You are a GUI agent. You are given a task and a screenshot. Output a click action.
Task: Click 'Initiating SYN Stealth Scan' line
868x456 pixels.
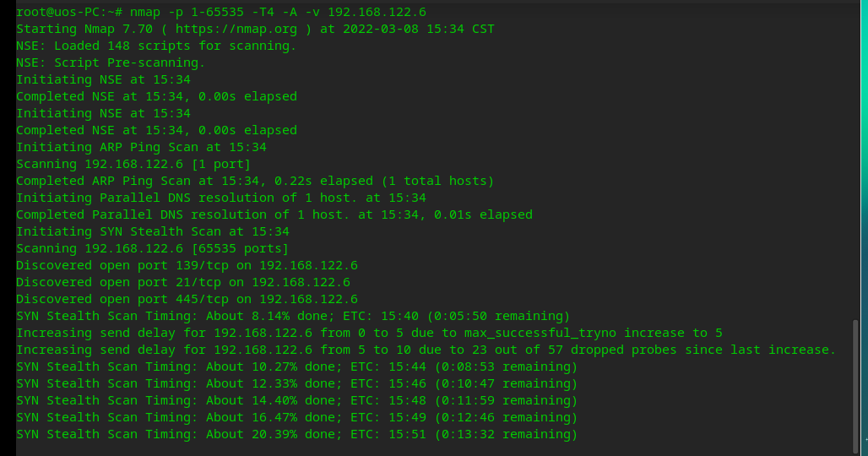coord(153,231)
